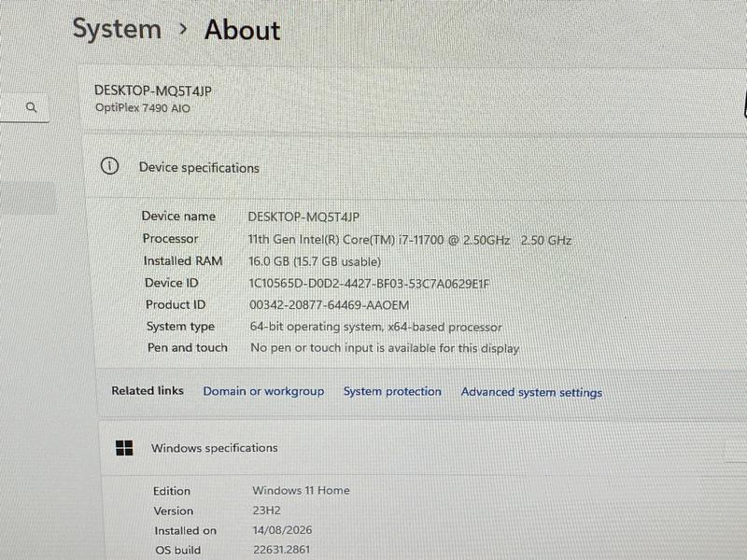Click the Device ID label

pos(172,283)
